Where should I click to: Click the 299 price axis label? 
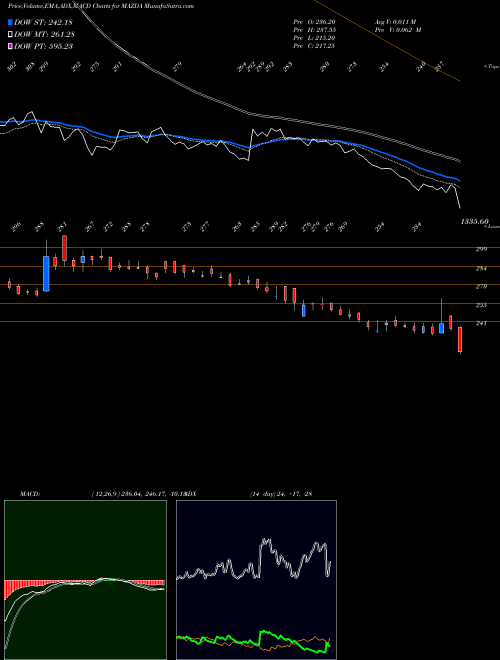[x=481, y=249]
